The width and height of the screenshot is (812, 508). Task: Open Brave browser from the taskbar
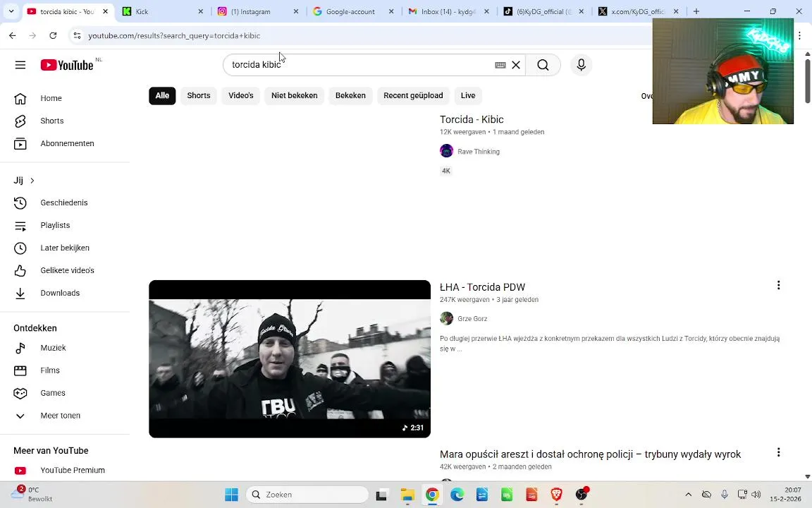[557, 495]
